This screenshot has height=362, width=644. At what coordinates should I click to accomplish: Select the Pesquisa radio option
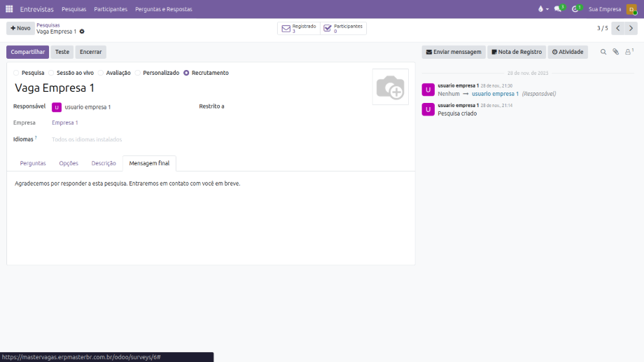click(x=17, y=73)
